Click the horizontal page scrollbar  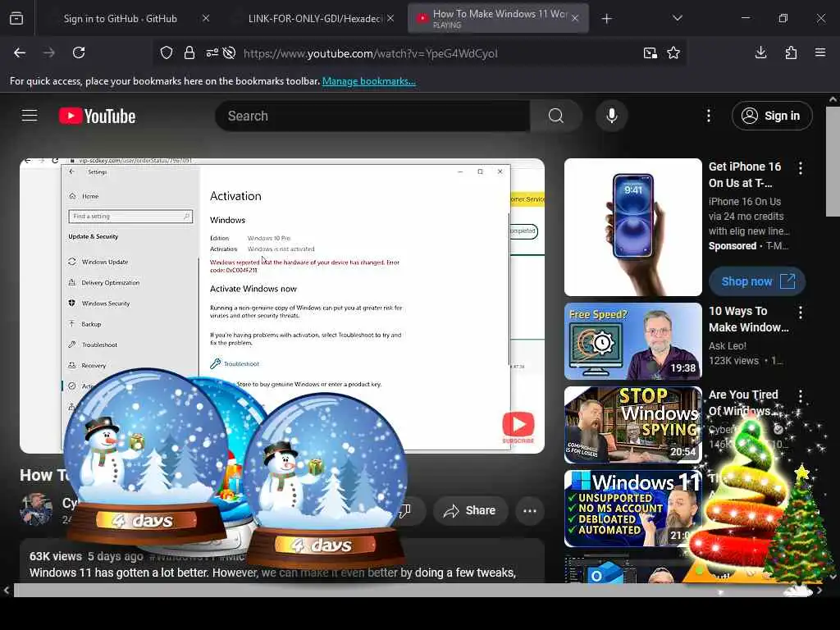pos(413,591)
